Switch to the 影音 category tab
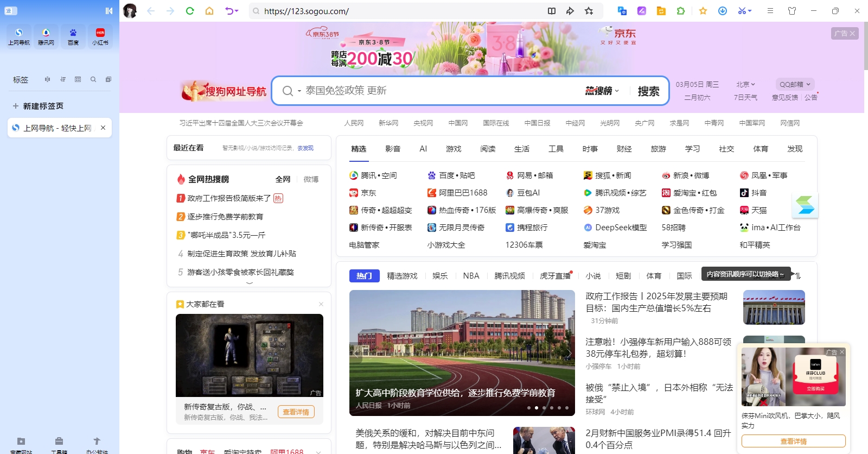This screenshot has height=454, width=868. [x=393, y=149]
